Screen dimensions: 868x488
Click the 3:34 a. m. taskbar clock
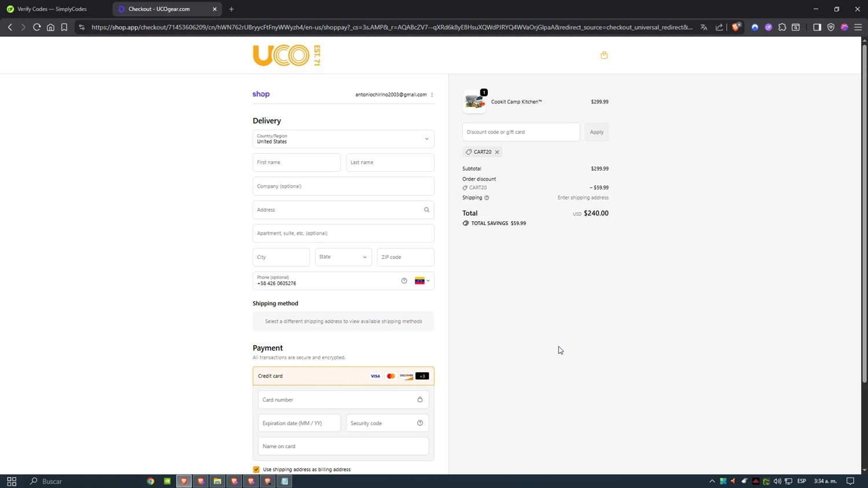click(825, 481)
